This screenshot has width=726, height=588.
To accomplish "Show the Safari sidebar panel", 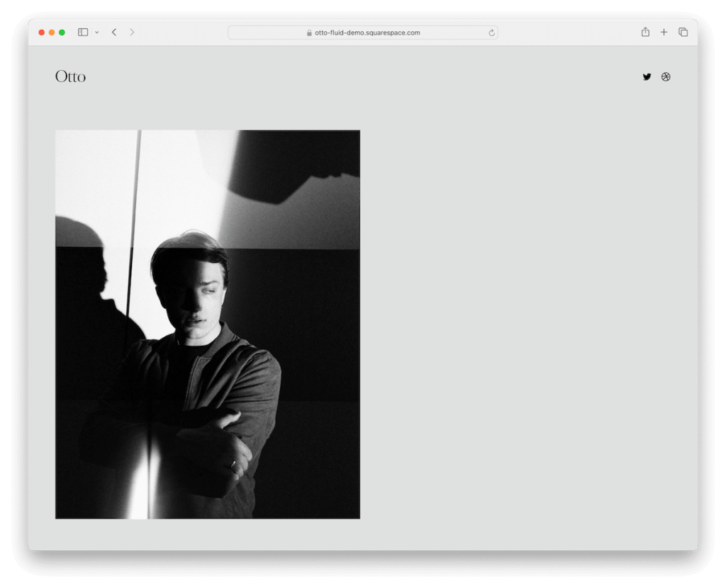I will pyautogui.click(x=82, y=32).
